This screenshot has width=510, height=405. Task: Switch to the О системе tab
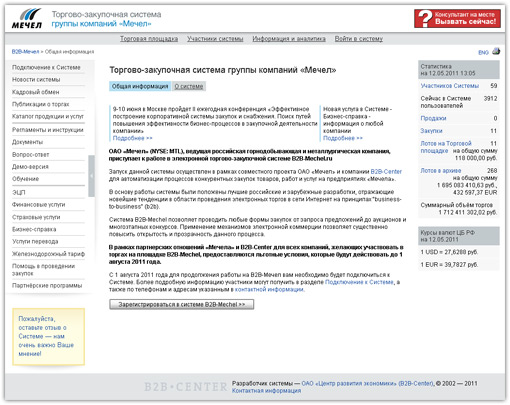[x=189, y=86]
